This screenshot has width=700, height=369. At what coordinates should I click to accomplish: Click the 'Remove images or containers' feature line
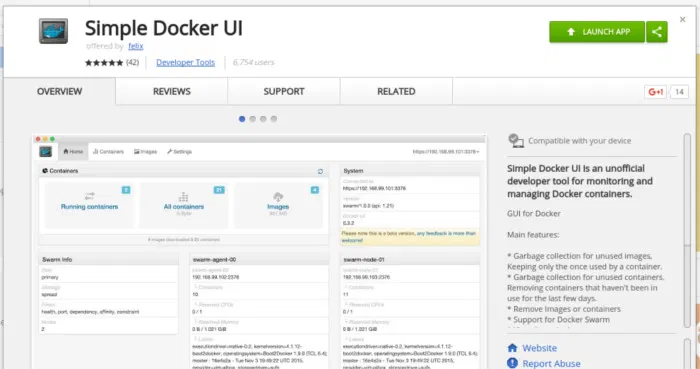point(564,309)
